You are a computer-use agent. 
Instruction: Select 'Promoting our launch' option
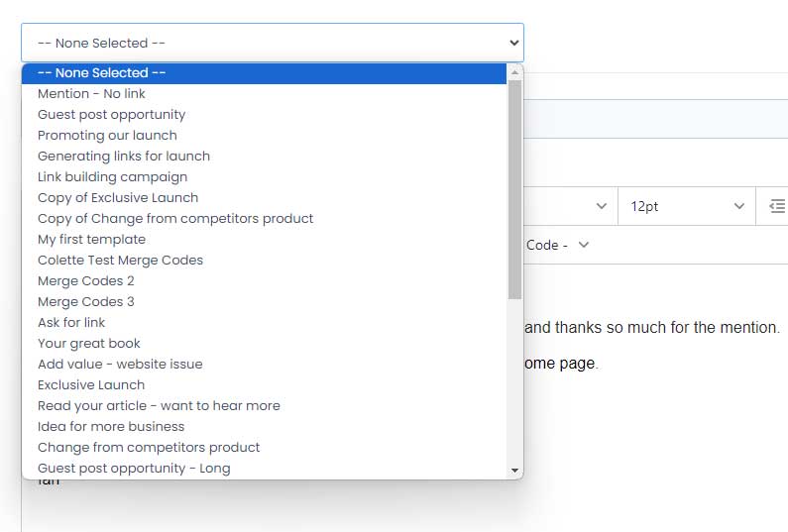coord(265,135)
